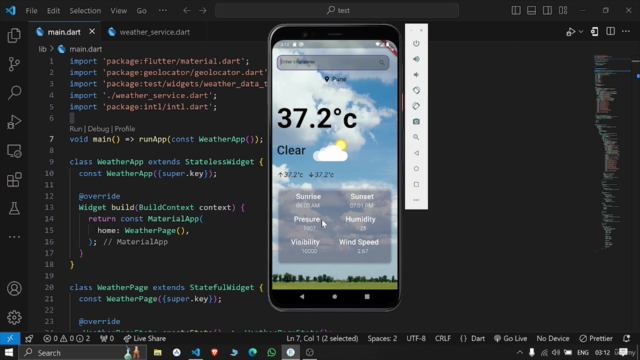Click emulator power button
The height and width of the screenshot is (360, 640).
[416, 43]
